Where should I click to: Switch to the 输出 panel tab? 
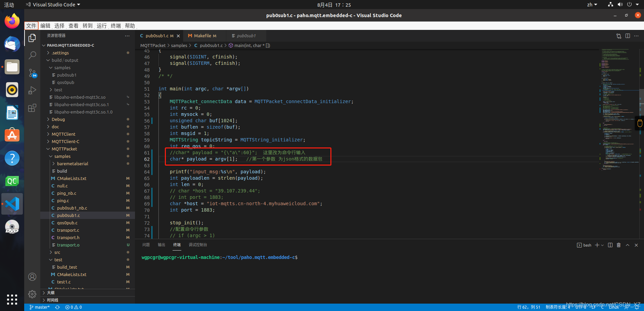[x=162, y=245]
